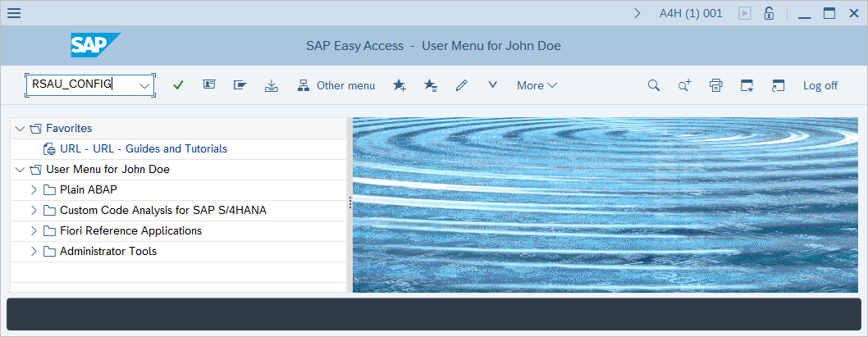Viewport: 868px width, 337px height.
Task: Expand the Administrator Tools folder
Action: (x=34, y=251)
